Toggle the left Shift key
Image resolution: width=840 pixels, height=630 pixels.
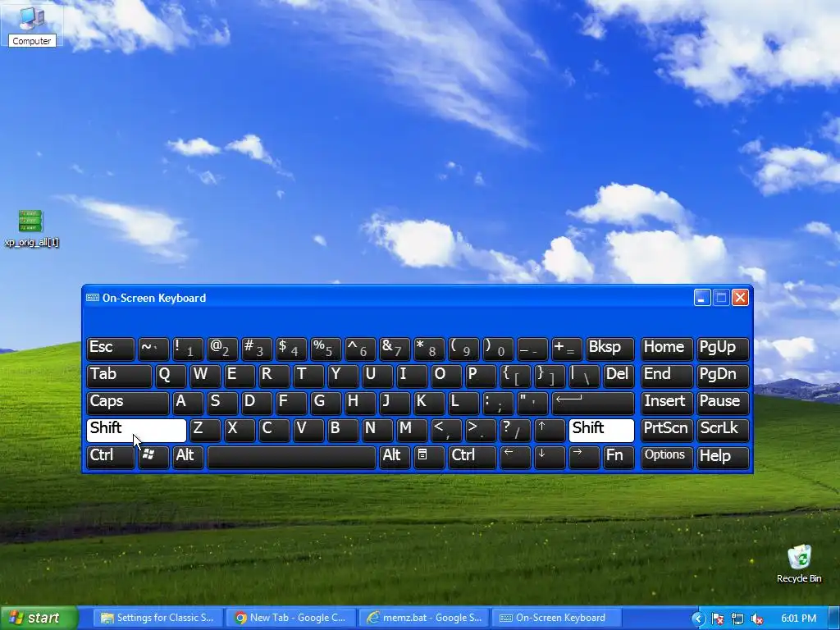click(x=136, y=430)
